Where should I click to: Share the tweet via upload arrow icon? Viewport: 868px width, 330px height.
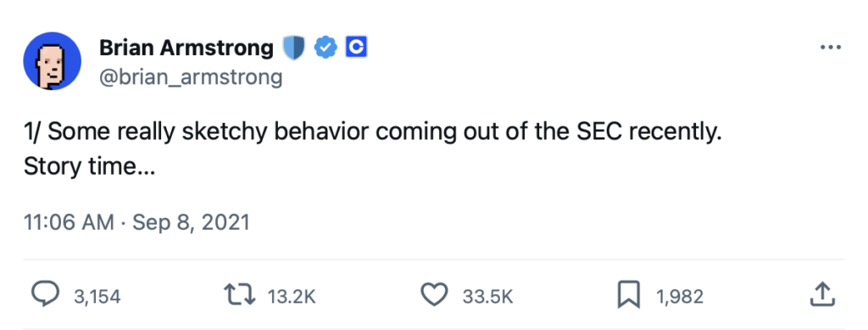pos(822,294)
